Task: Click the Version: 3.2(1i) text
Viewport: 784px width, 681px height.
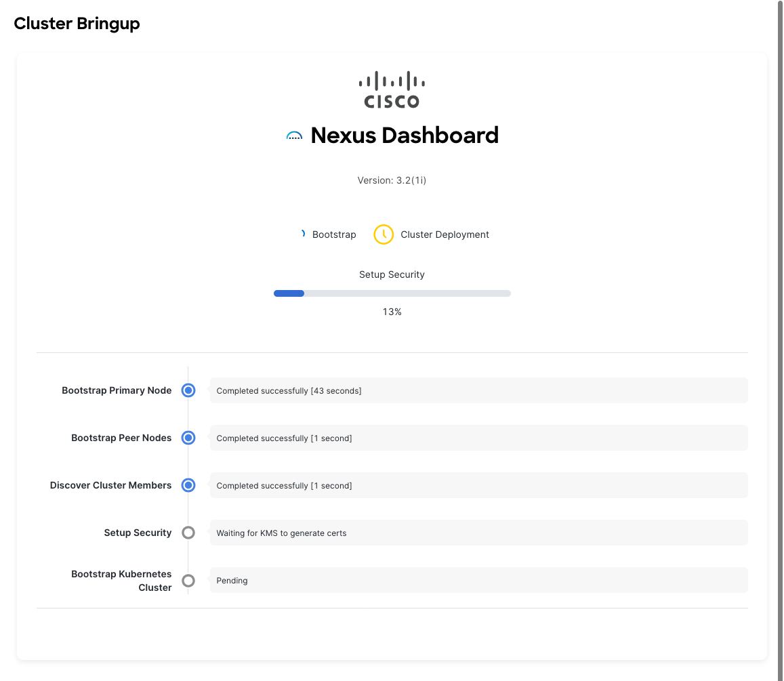Action: pos(392,180)
